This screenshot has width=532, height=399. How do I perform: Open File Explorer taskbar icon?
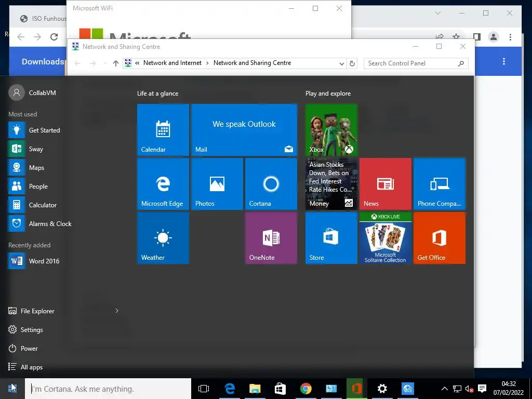click(x=255, y=389)
